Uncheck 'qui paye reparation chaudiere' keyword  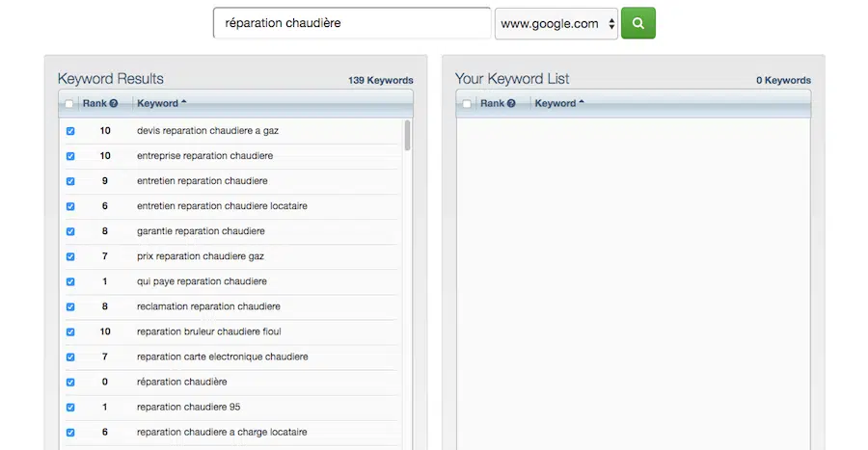pyautogui.click(x=69, y=281)
